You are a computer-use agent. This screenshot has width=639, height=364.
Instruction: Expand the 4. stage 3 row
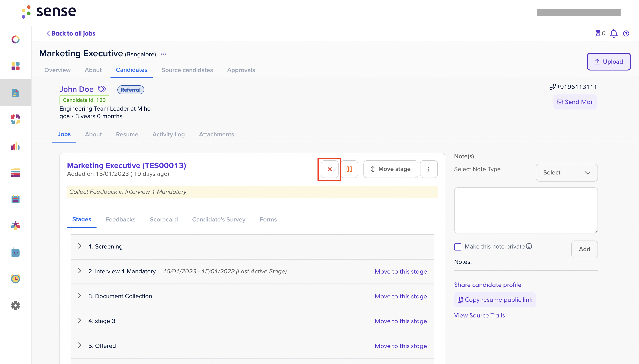coord(80,320)
